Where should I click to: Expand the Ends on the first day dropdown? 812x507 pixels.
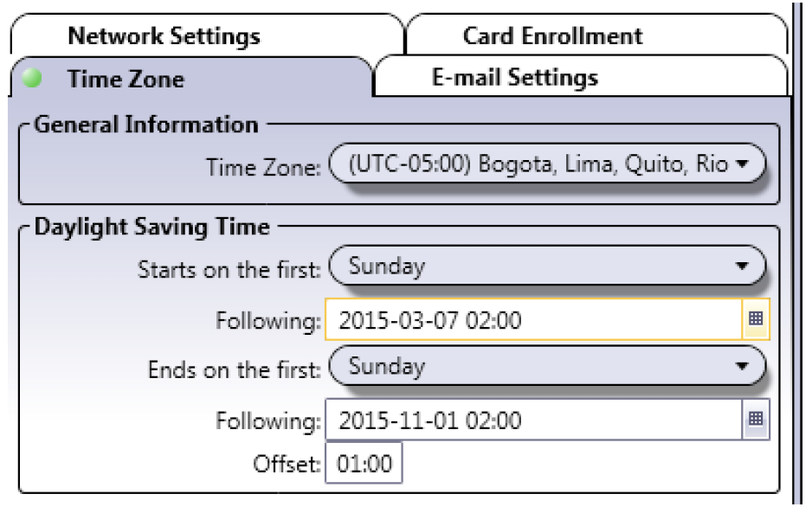(x=742, y=366)
